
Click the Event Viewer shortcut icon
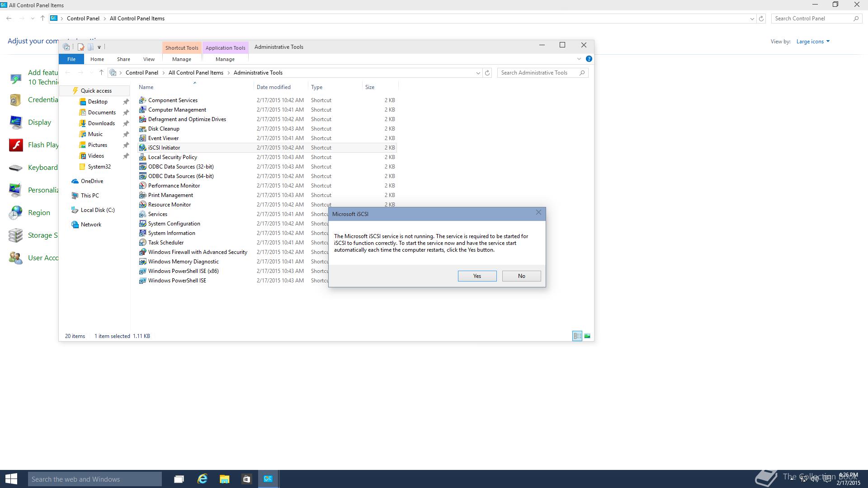click(x=142, y=138)
